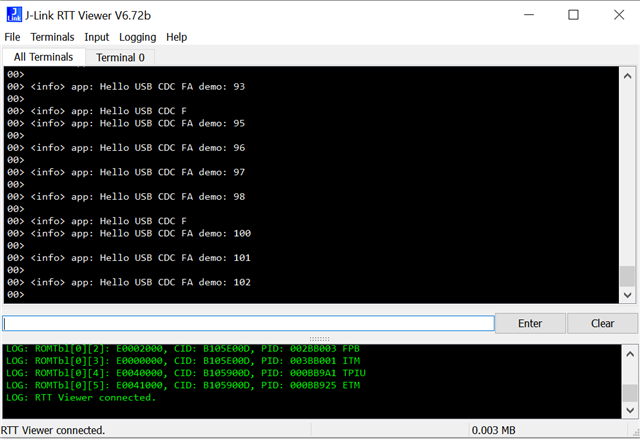Click the terminal line ending in demo: 95
This screenshot has height=439, width=640.
(x=126, y=123)
